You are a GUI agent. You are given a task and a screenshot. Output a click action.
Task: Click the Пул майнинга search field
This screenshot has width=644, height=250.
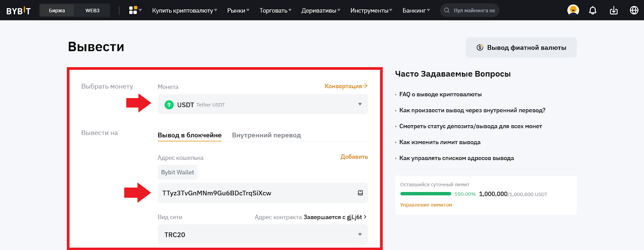tap(470, 10)
